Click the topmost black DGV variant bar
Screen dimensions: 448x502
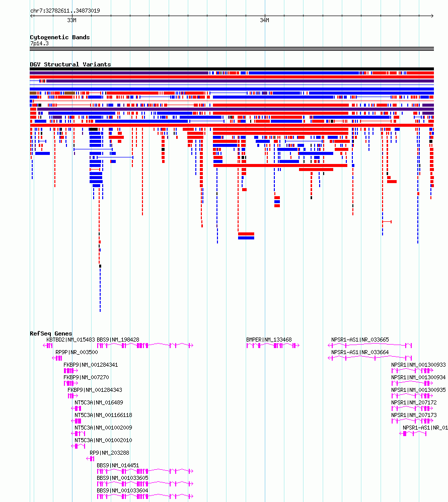coord(232,69)
